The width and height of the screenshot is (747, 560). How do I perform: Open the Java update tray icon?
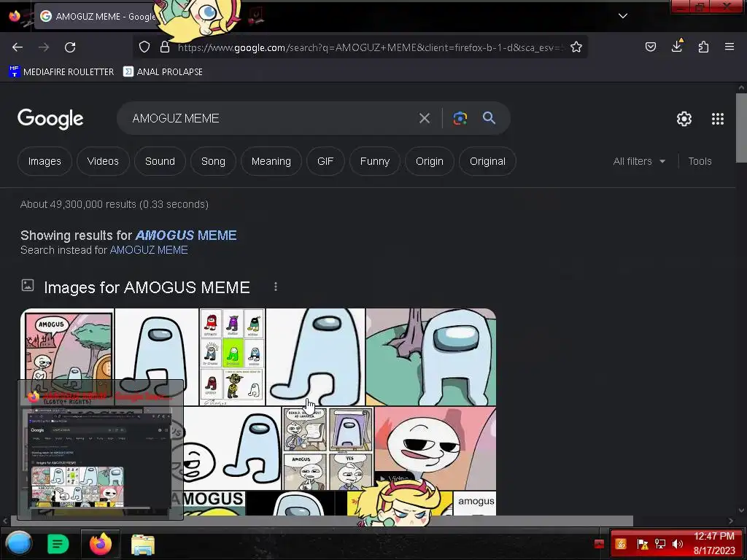click(x=621, y=544)
